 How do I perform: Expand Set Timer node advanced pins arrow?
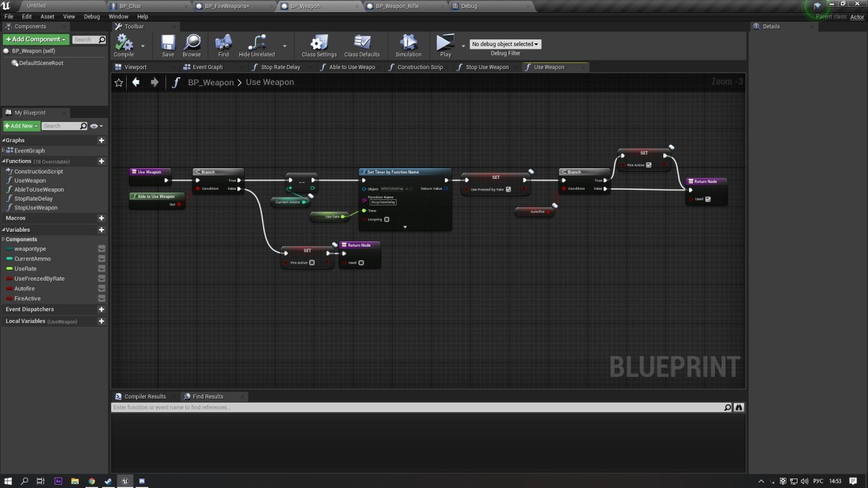coord(405,227)
